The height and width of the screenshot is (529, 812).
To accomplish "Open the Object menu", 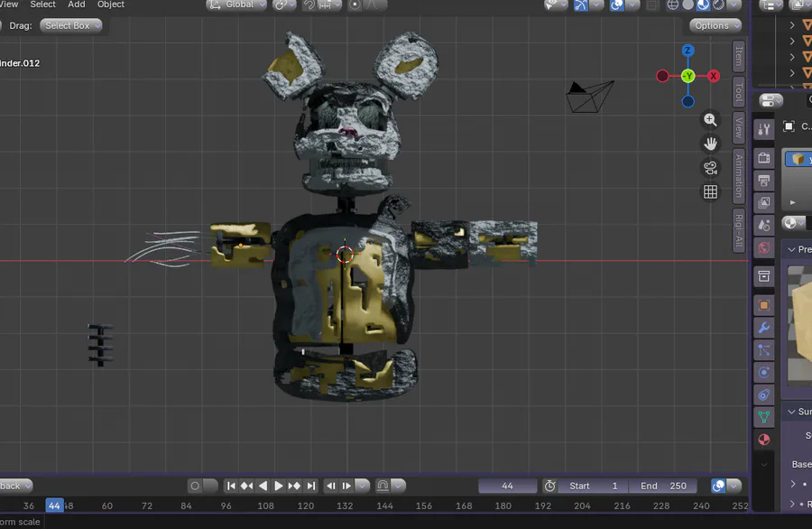I will click(x=111, y=5).
